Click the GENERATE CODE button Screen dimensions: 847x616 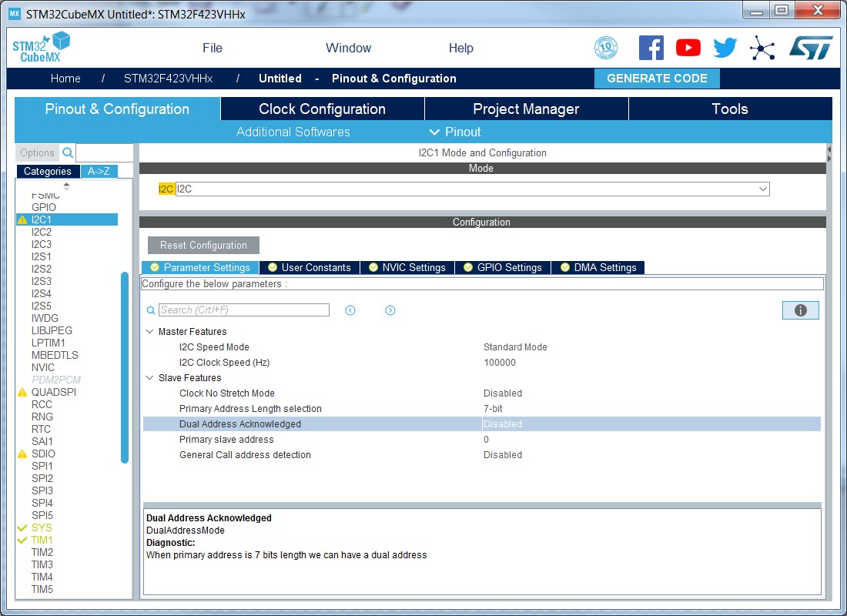coord(657,79)
